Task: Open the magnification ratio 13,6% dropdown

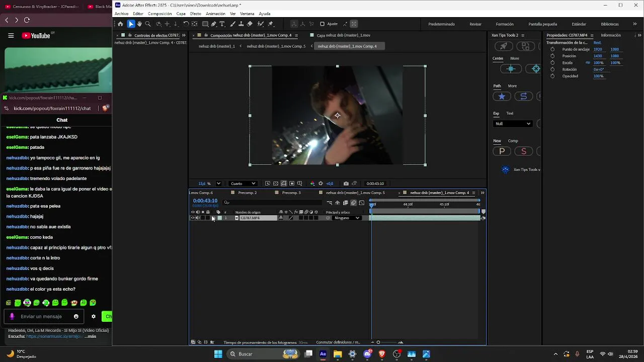Action: (218, 184)
